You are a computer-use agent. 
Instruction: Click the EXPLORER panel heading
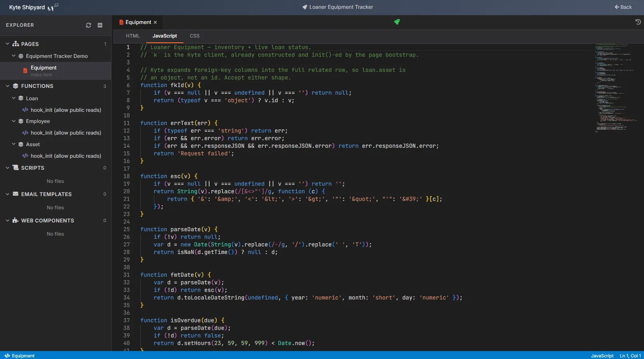tap(20, 25)
